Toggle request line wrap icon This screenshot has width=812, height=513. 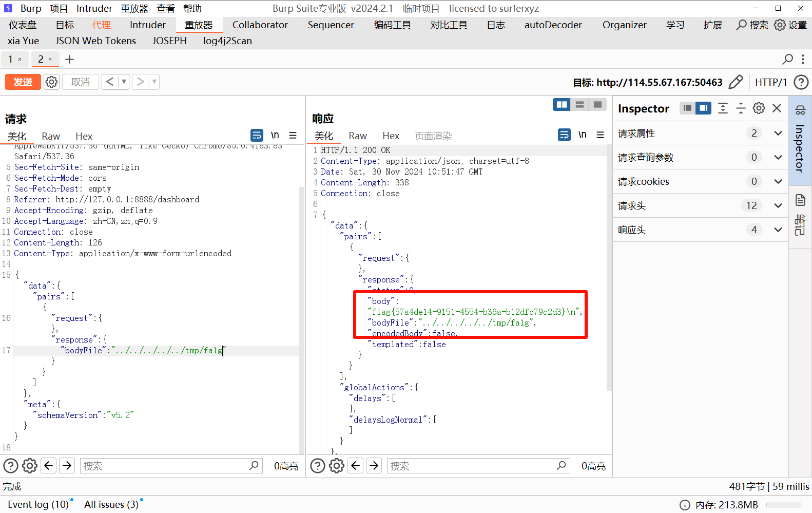click(x=257, y=135)
